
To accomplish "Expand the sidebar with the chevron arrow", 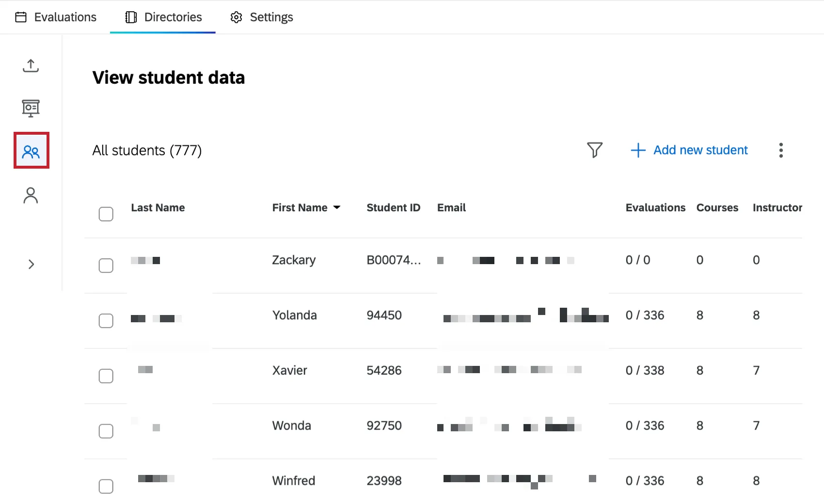I will [31, 265].
